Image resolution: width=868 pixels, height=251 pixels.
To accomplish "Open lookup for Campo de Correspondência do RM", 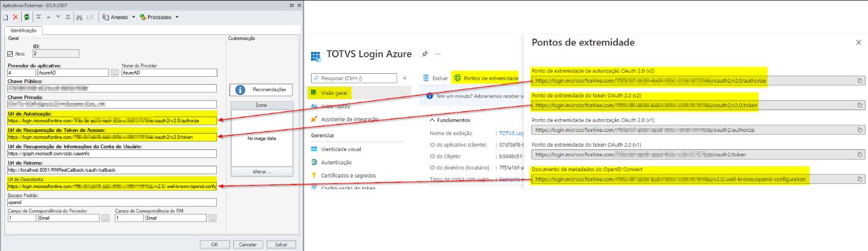I will click(x=212, y=218).
